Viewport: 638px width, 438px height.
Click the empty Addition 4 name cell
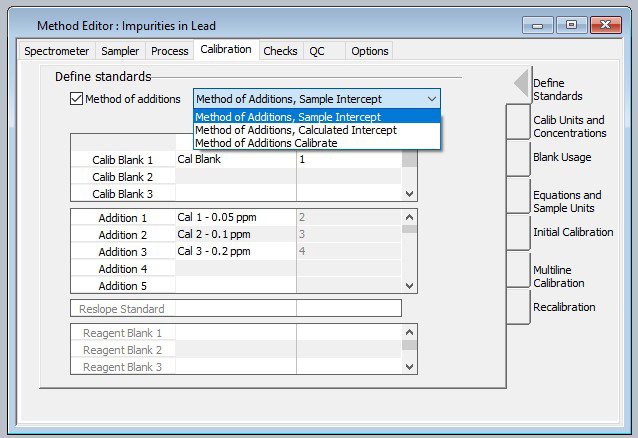point(236,268)
